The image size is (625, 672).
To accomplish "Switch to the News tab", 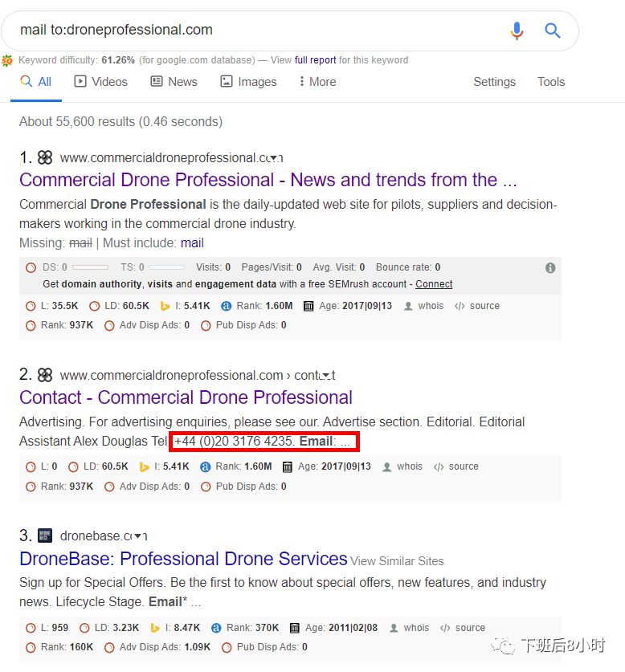I will [174, 81].
